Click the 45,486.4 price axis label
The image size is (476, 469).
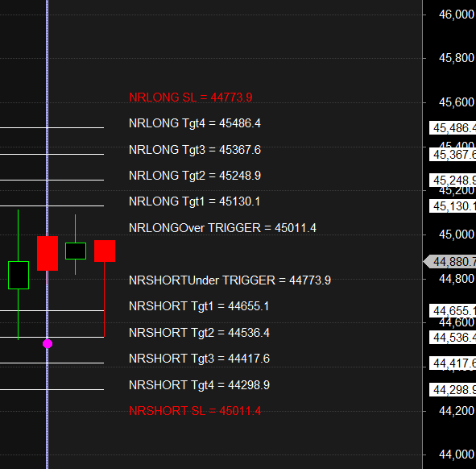[x=453, y=128]
